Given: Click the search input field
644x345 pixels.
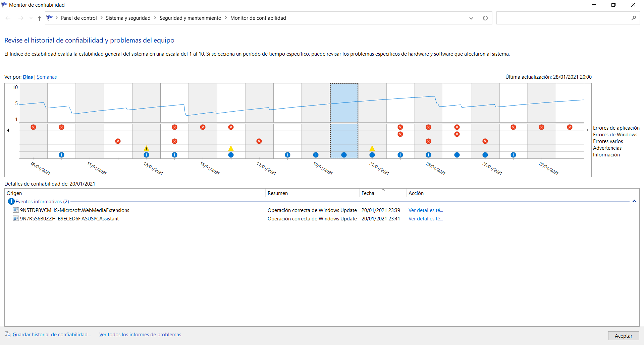Looking at the screenshot, I should (x=563, y=18).
